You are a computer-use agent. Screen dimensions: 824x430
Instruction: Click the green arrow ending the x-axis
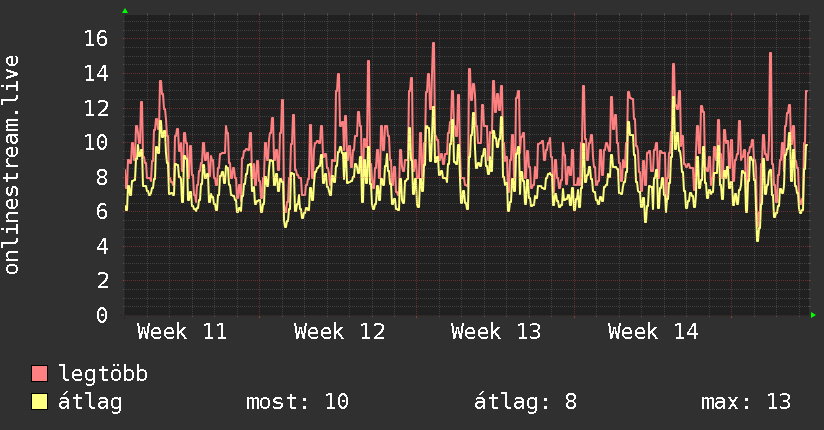pos(813,315)
